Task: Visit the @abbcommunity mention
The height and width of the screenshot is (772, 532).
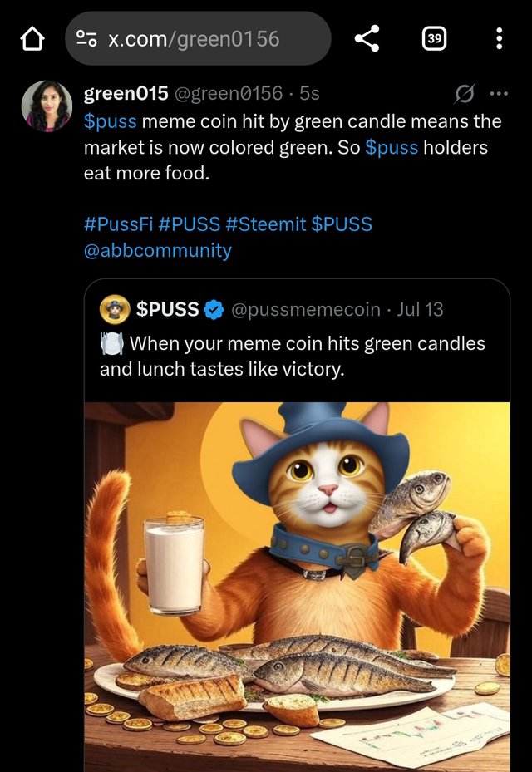Action: coord(158,251)
